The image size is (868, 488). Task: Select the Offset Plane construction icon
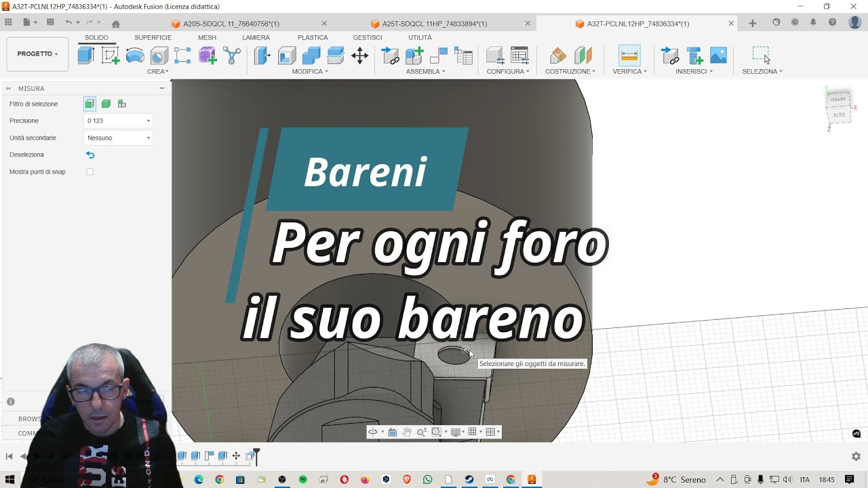(x=558, y=56)
